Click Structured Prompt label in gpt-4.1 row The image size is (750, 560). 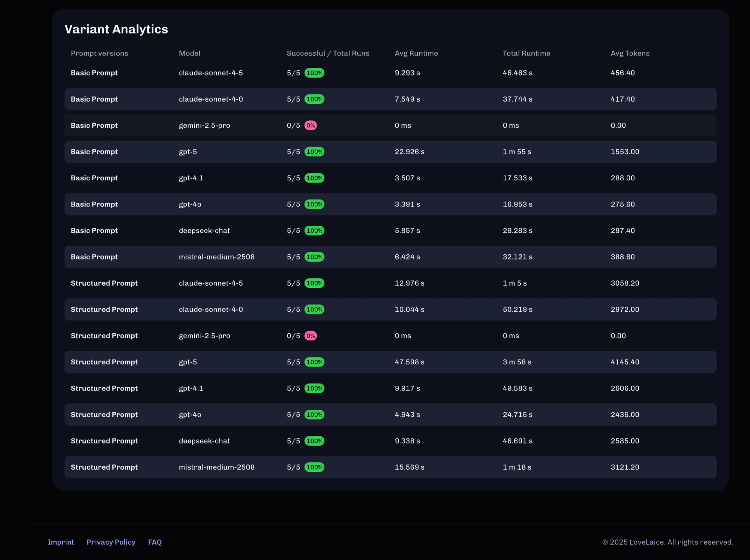pyautogui.click(x=104, y=388)
